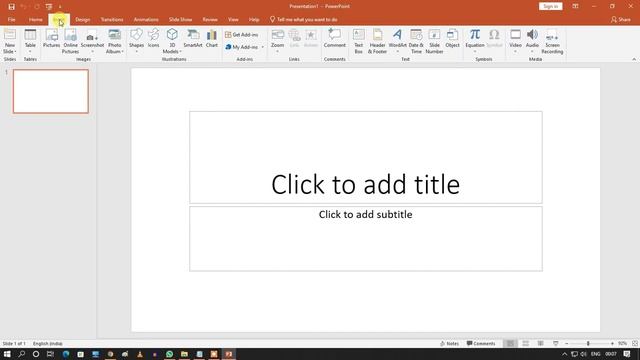
Task: Insert Slide Number
Action: tap(434, 41)
